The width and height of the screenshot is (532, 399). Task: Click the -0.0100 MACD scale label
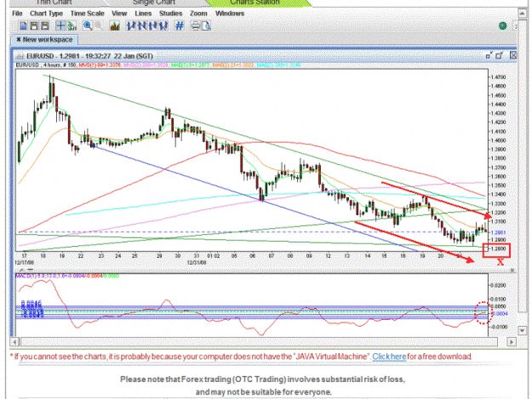tap(498, 327)
